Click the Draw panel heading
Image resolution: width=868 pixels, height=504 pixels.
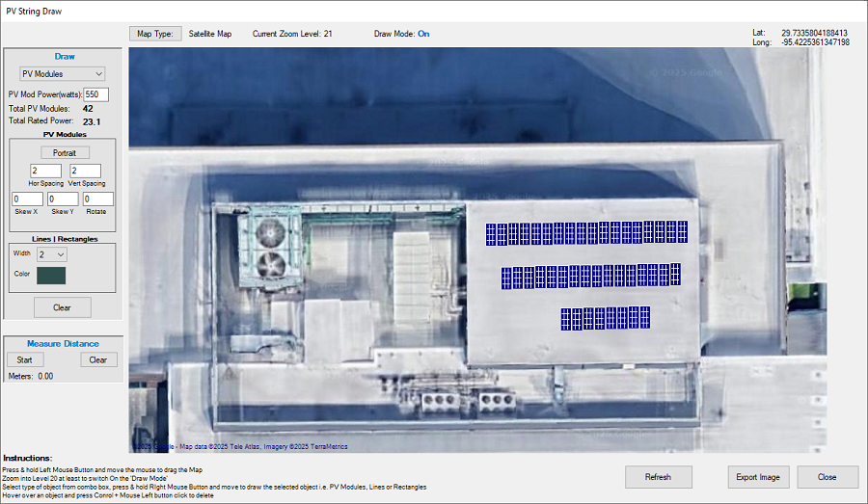click(x=65, y=57)
